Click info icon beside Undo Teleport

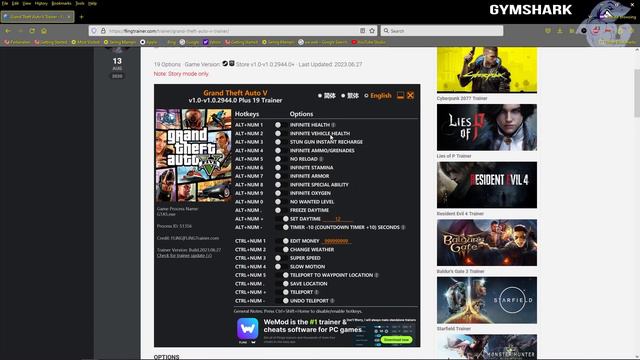point(332,301)
